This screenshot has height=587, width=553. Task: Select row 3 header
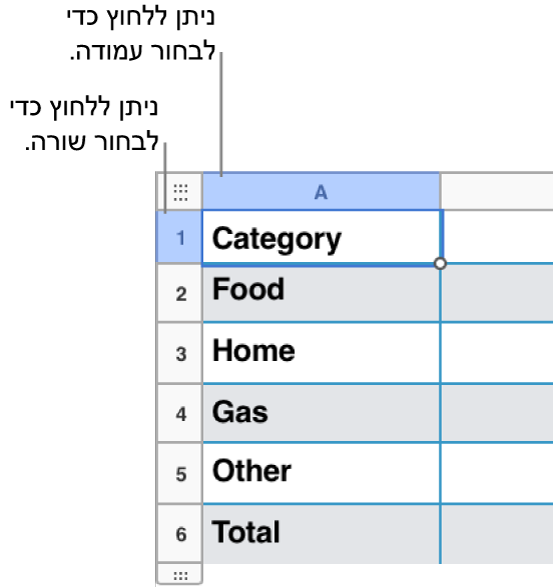(x=180, y=353)
